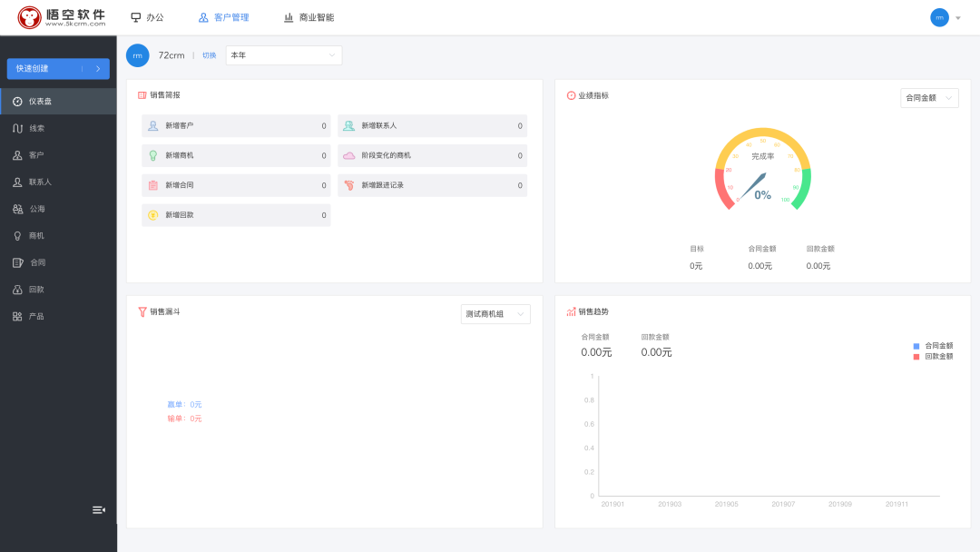
Task: View the 产品 (Products) section
Action: coord(36,315)
